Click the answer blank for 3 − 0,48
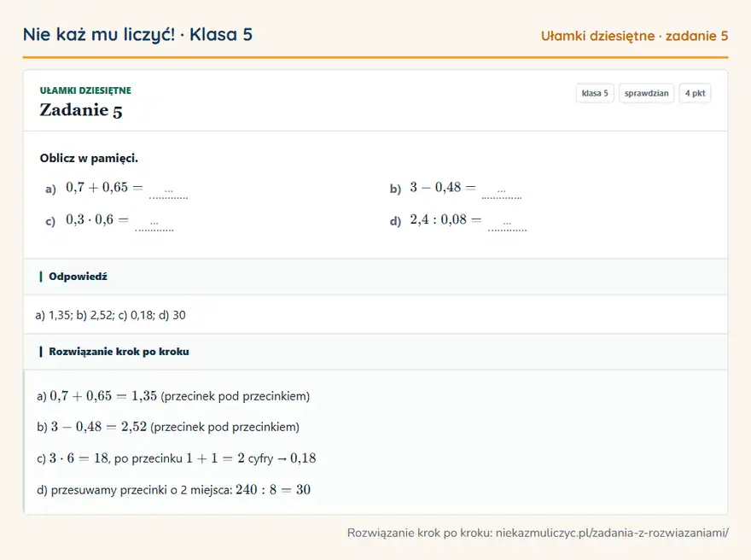The width and height of the screenshot is (751, 560). [502, 193]
